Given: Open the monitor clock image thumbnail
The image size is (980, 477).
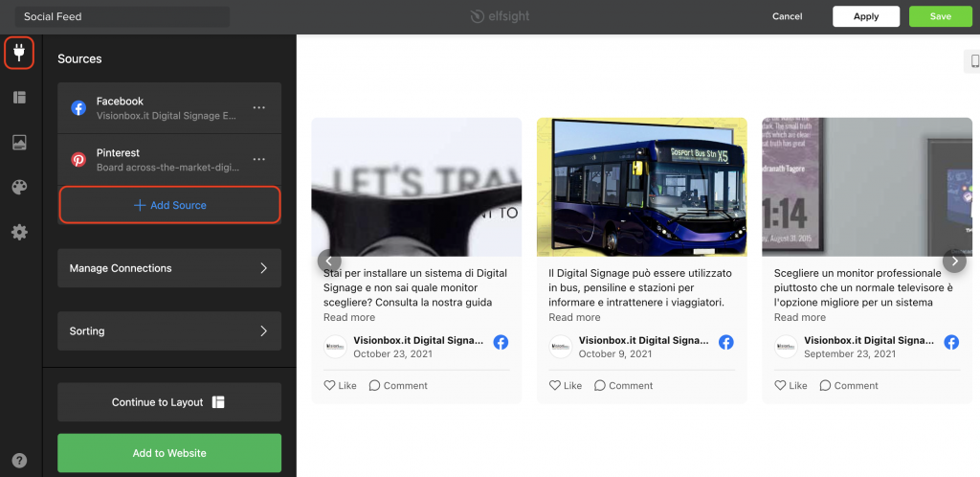Looking at the screenshot, I should click(867, 187).
